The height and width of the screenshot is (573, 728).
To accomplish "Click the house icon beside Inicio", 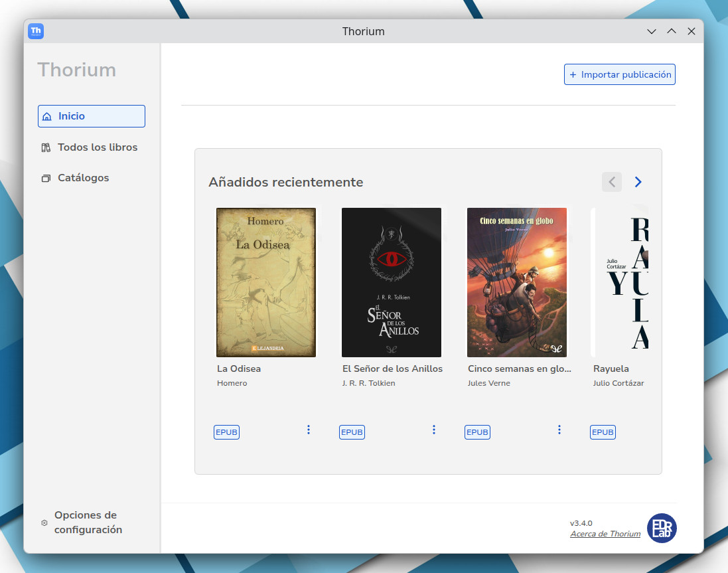I will (x=47, y=117).
